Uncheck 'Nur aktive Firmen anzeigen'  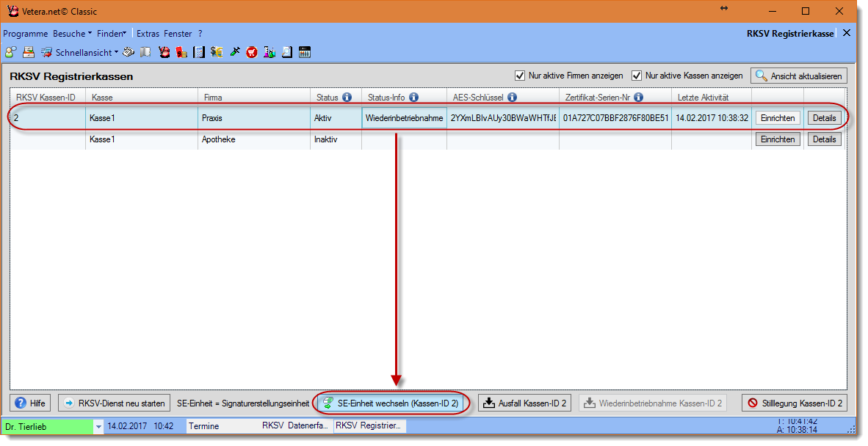point(520,76)
